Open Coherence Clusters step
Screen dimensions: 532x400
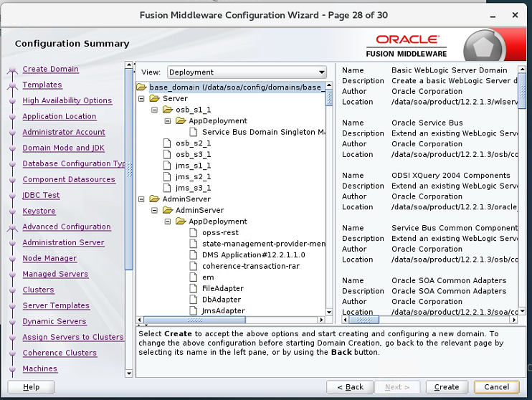[x=60, y=353]
